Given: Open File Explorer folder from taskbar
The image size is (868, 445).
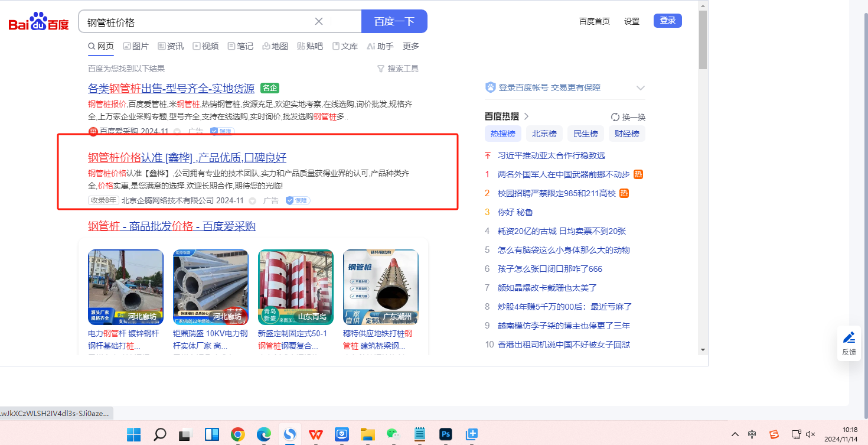Looking at the screenshot, I should [x=368, y=434].
